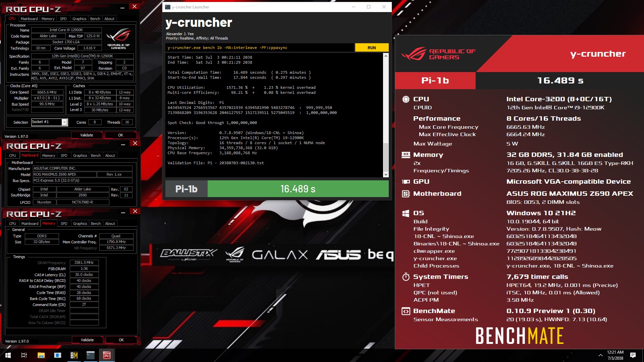Viewport: 644px width, 362px height.
Task: Select Memory tab in the Mainboard CPU-Z window
Action: pos(49,156)
